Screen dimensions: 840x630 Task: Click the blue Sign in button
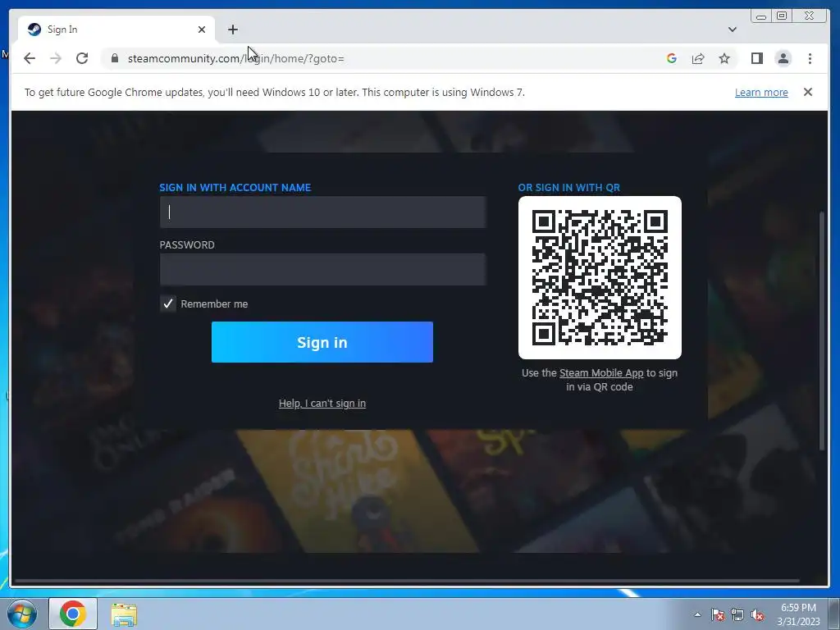click(x=322, y=342)
